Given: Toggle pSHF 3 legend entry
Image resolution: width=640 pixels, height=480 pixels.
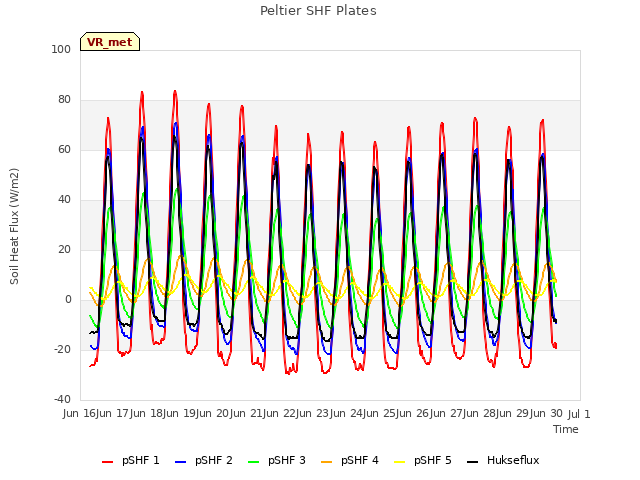Looking at the screenshot, I should click(277, 460).
